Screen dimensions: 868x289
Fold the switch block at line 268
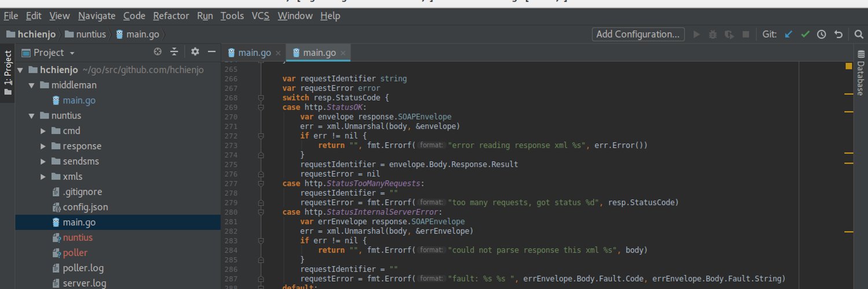261,98
